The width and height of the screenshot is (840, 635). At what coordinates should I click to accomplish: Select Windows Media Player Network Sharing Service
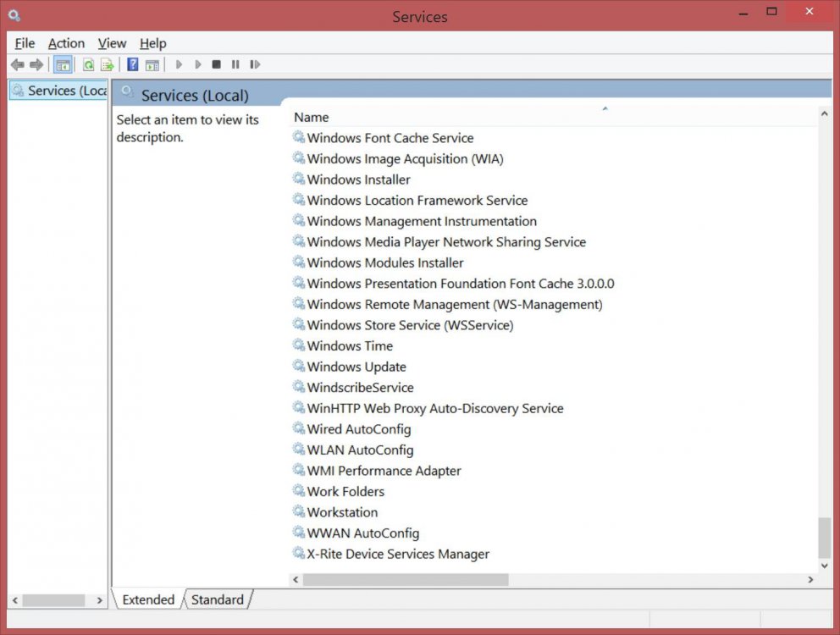point(439,242)
